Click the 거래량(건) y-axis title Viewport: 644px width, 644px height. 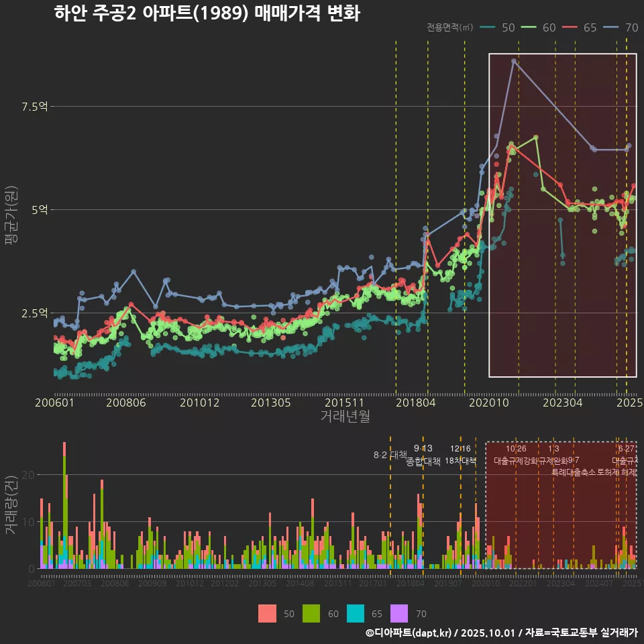(x=11, y=505)
